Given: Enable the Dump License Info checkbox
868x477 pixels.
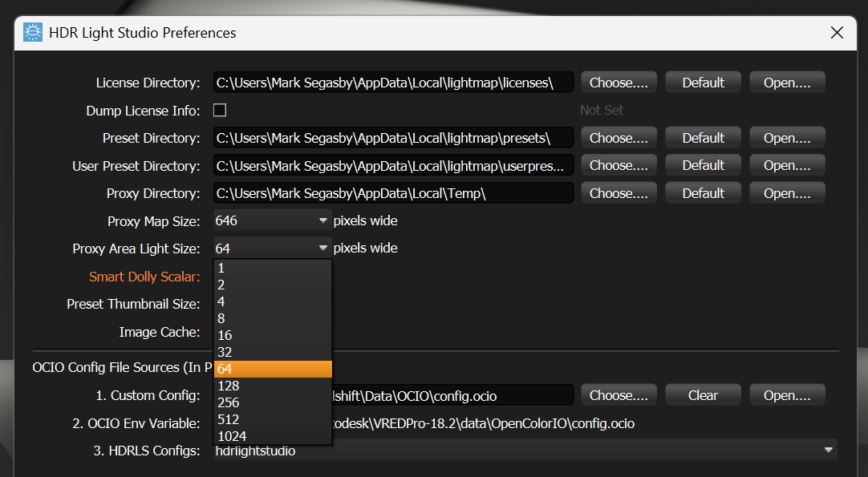Looking at the screenshot, I should tap(219, 110).
